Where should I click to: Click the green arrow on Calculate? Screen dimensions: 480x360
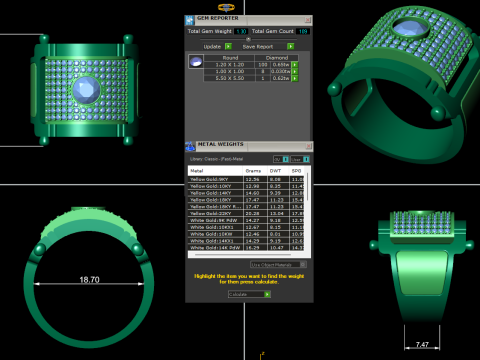(x=267, y=294)
